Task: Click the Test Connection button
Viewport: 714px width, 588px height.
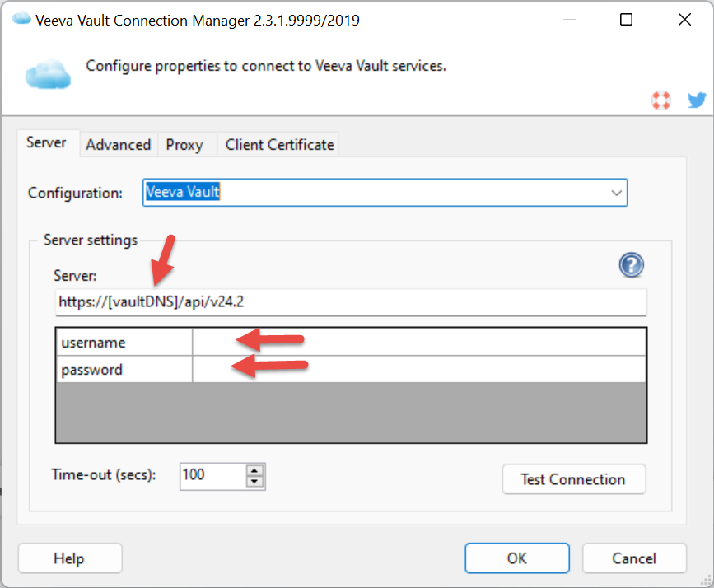Action: 574,479
